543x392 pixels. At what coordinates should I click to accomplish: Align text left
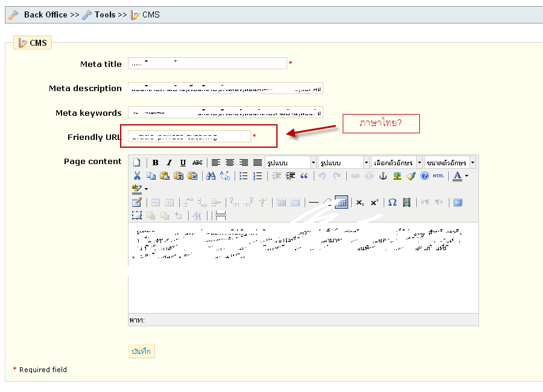[x=216, y=162]
